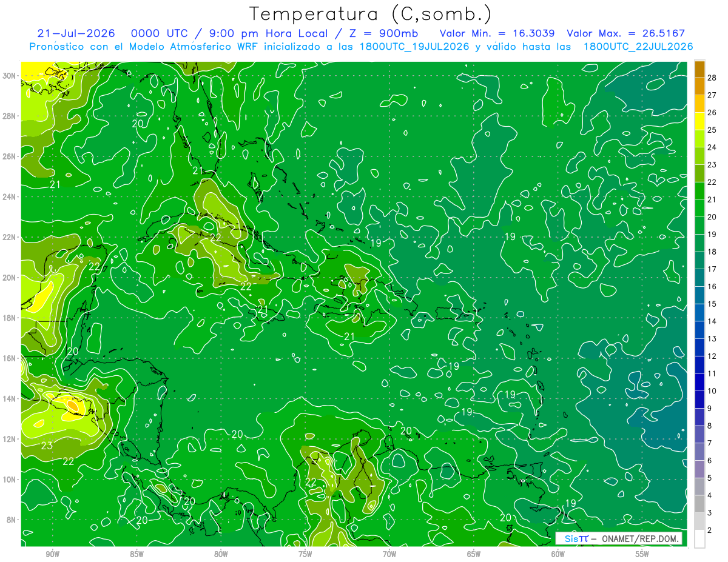728x562 pixels.
Task: Click the '85W' longitude label
Action: (136, 554)
